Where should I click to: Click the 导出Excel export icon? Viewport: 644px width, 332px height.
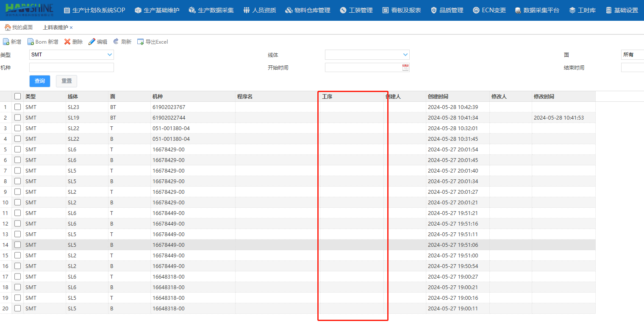[x=141, y=42]
